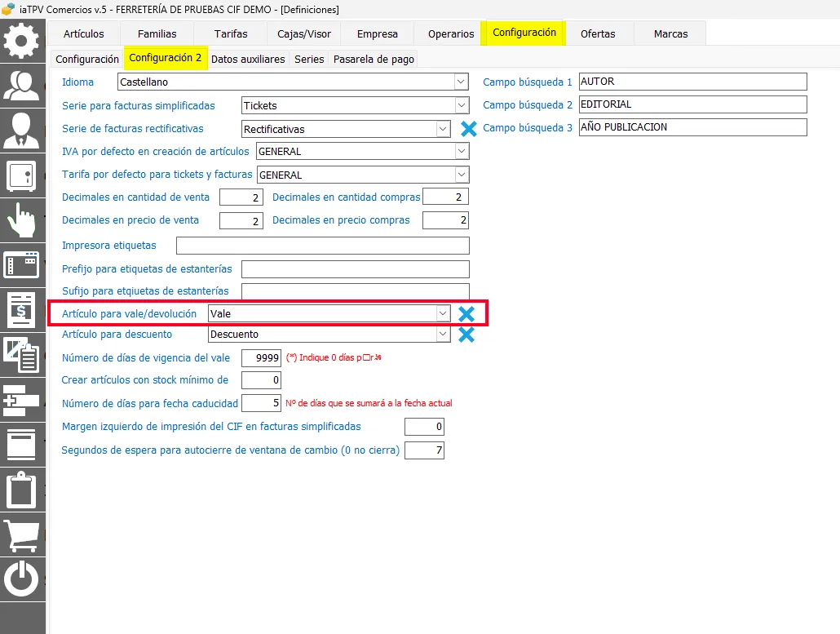The width and height of the screenshot is (840, 634).
Task: Click the power icon in sidebar
Action: click(x=21, y=579)
